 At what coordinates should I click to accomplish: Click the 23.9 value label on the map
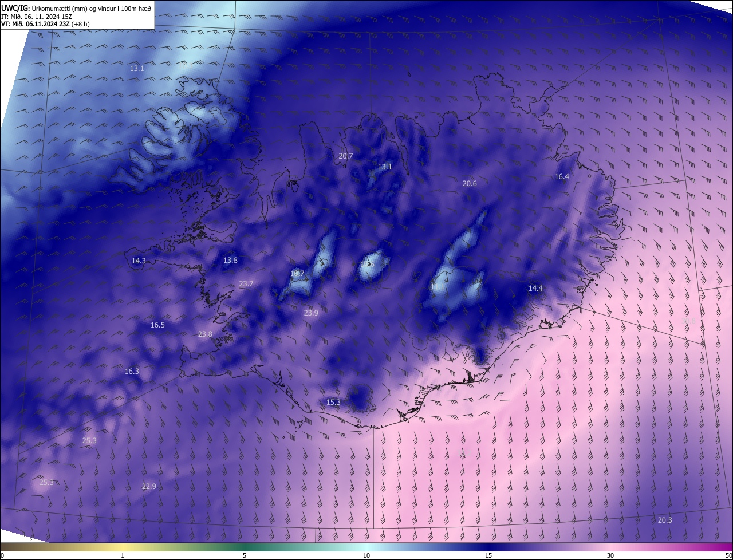click(x=311, y=313)
